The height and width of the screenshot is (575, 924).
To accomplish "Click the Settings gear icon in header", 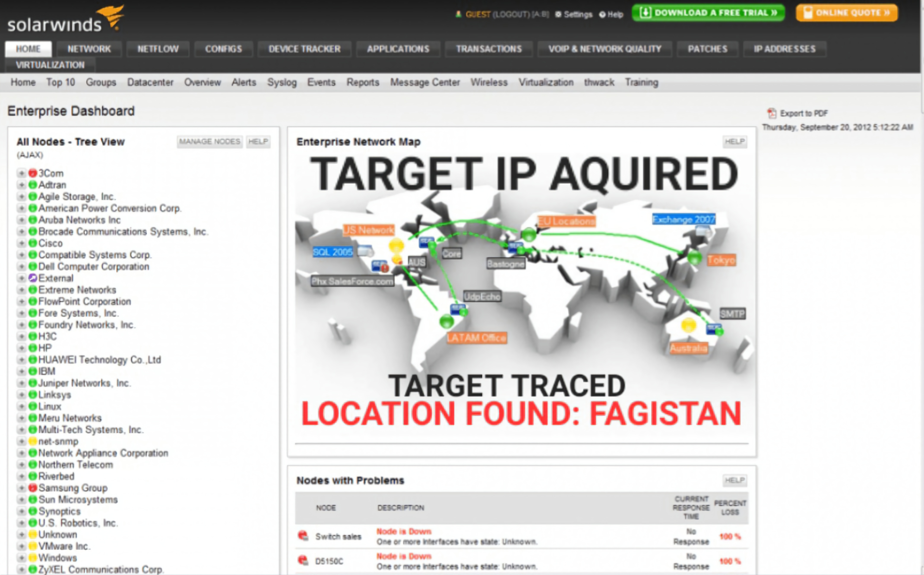I will point(558,14).
